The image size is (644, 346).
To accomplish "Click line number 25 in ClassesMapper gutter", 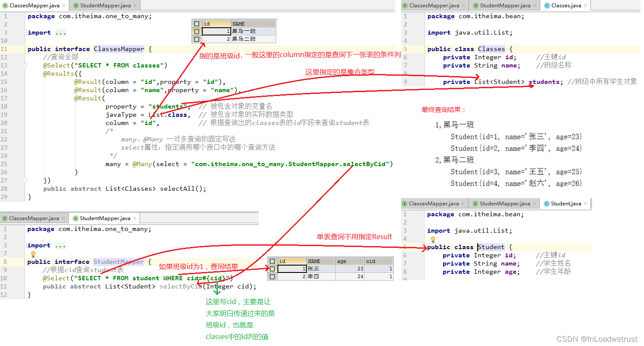I will 4,164.
